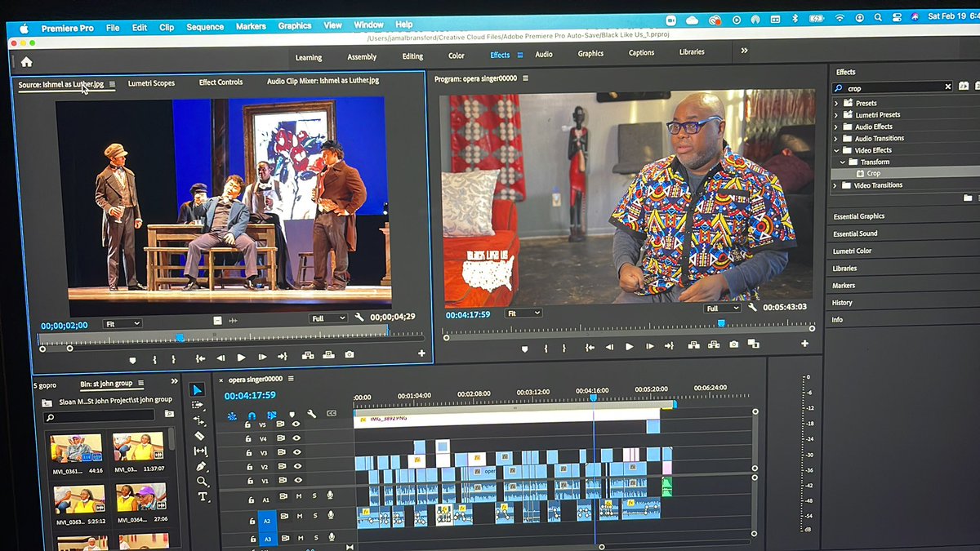Open the Essential Graphics panel
980x551 pixels.
(x=860, y=216)
